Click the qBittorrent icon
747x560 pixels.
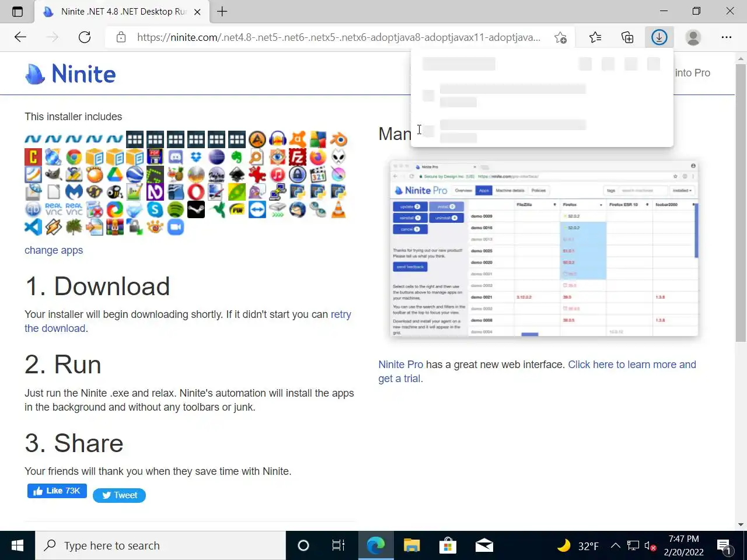pyautogui.click(x=33, y=209)
